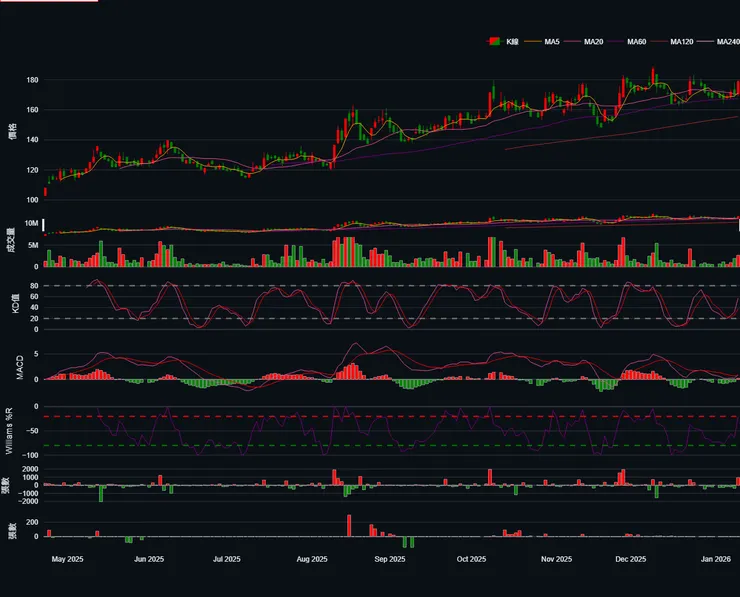This screenshot has width=740, height=597.
Task: Toggle the MA240 legend entry
Action: (719, 42)
